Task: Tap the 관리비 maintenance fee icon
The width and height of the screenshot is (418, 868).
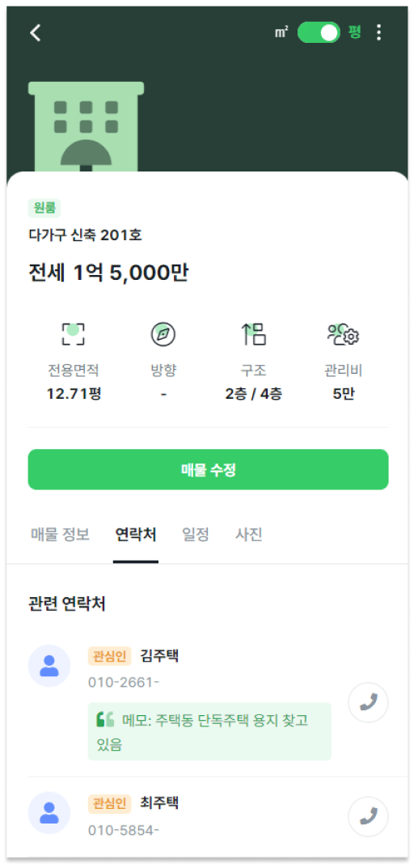Action: coord(344,334)
